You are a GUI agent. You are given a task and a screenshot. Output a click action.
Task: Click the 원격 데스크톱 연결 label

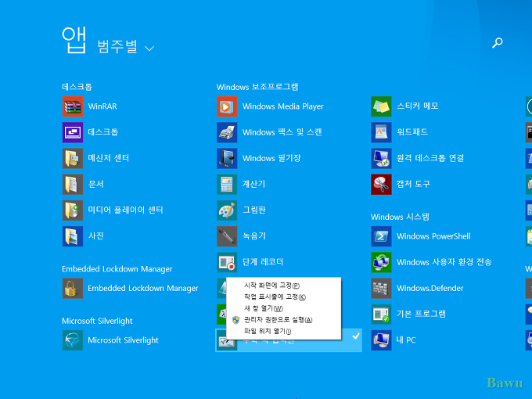[430, 158]
